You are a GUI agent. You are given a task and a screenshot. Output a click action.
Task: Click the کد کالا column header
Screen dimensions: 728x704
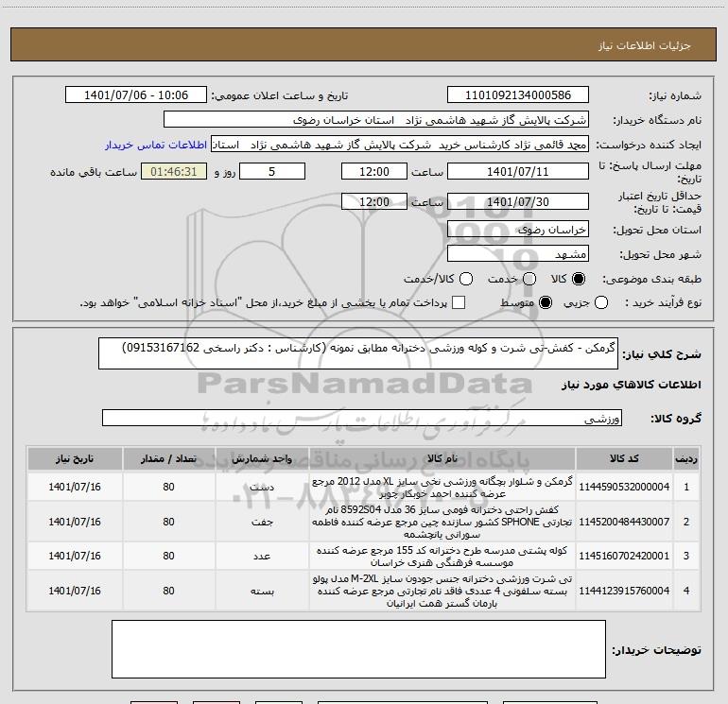click(x=625, y=458)
